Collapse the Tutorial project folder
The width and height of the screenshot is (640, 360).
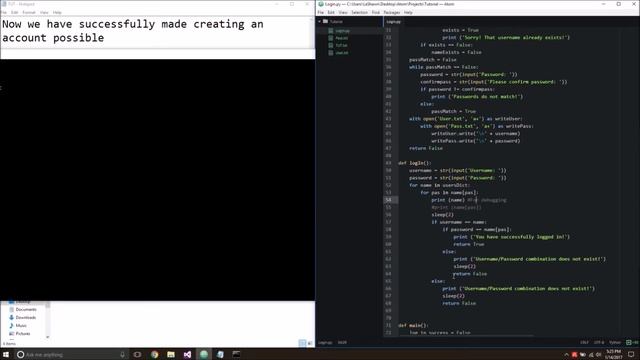(320, 22)
